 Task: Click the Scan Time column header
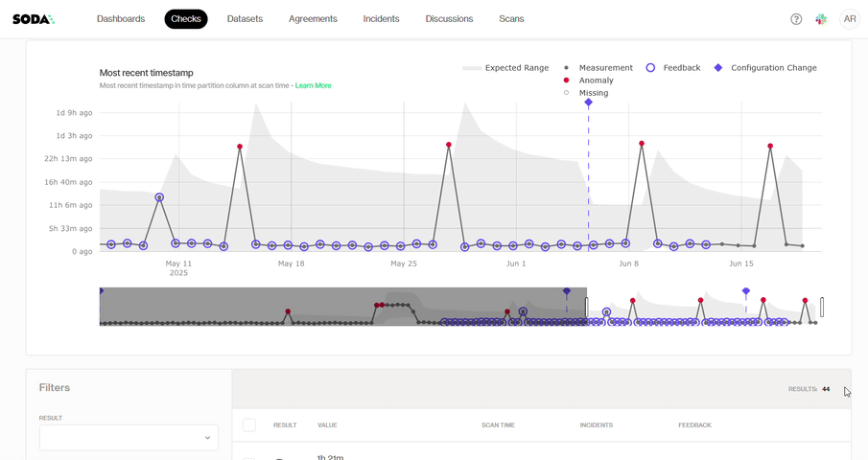point(498,425)
